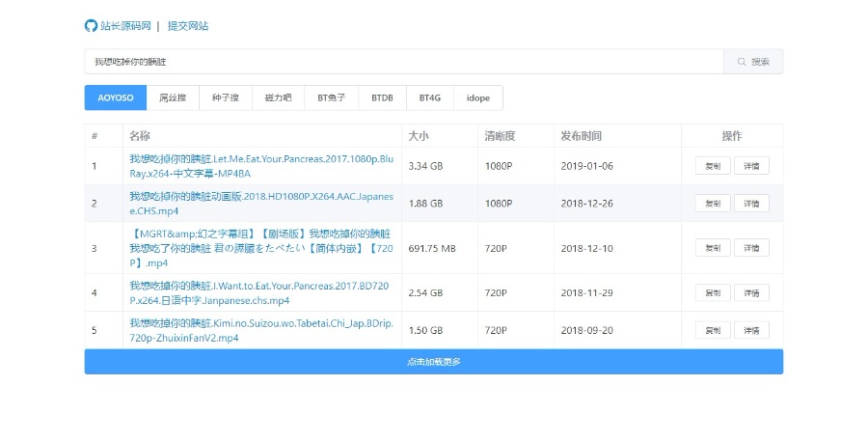
Task: Open the 提交网站 link
Action: (x=187, y=26)
